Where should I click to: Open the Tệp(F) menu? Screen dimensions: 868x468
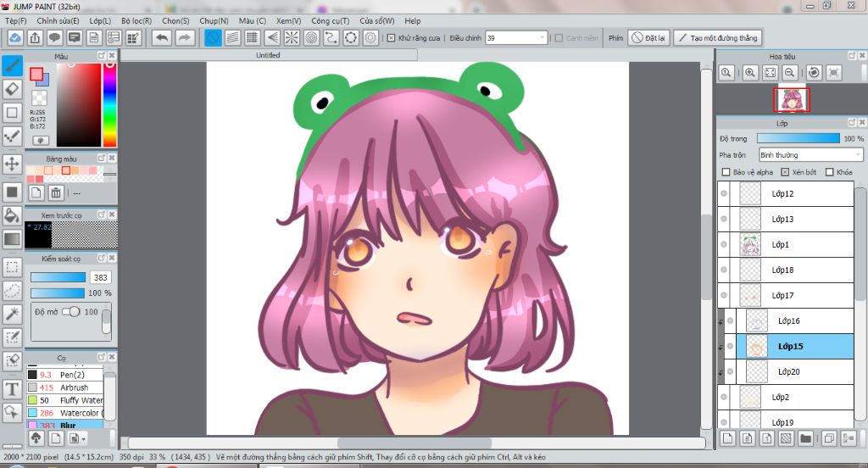click(x=16, y=20)
